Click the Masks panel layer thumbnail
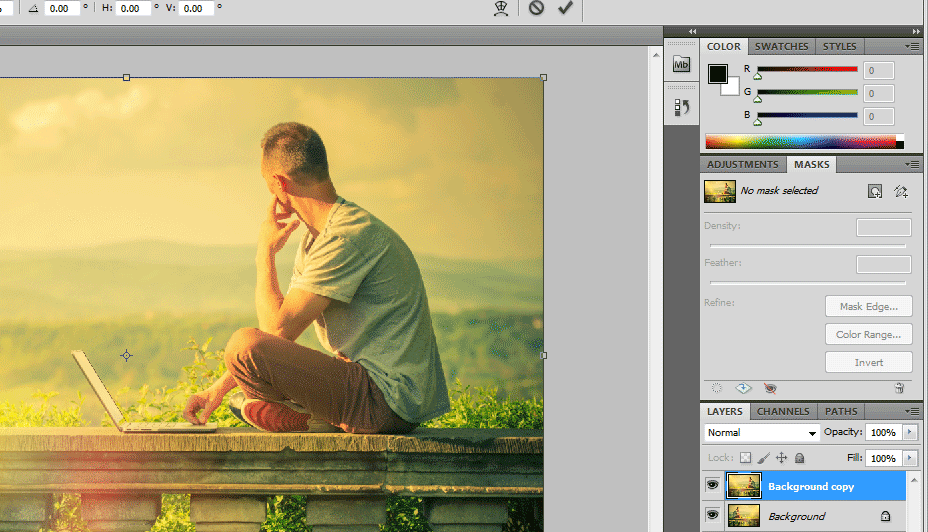 coord(720,191)
